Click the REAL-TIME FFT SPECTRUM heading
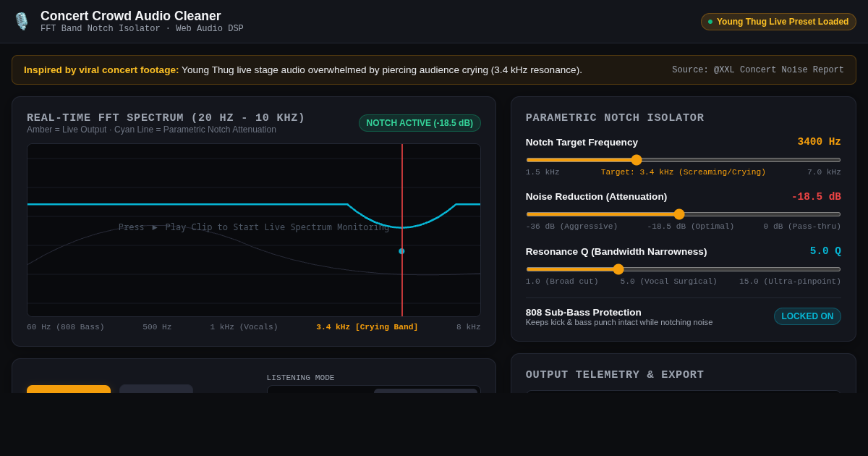868x456 pixels. [x=166, y=118]
